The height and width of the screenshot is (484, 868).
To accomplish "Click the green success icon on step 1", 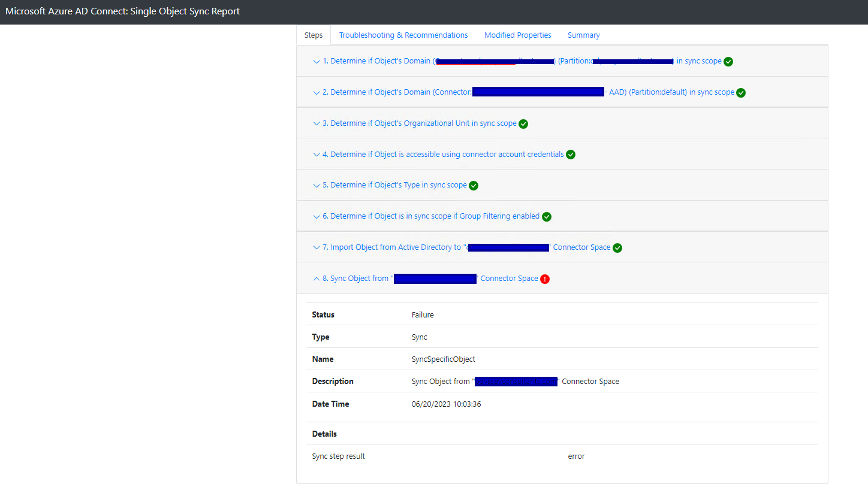I will coord(728,61).
